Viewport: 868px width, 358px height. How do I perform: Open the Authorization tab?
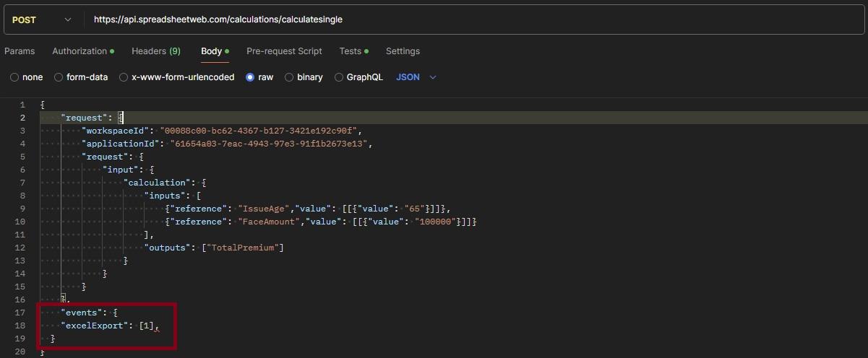pos(83,51)
